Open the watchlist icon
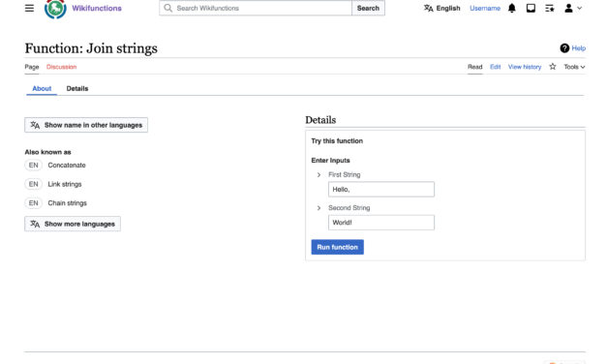This screenshot has height=364, width=607. 549,8
